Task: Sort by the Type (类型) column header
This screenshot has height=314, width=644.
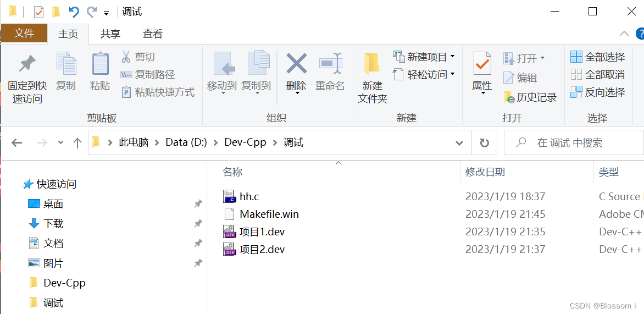Action: click(x=609, y=172)
